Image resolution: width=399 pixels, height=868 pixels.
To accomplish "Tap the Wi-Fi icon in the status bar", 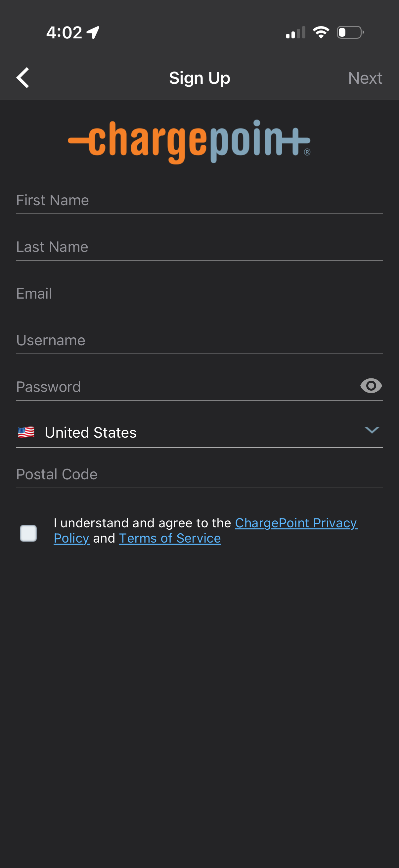I will 321,31.
